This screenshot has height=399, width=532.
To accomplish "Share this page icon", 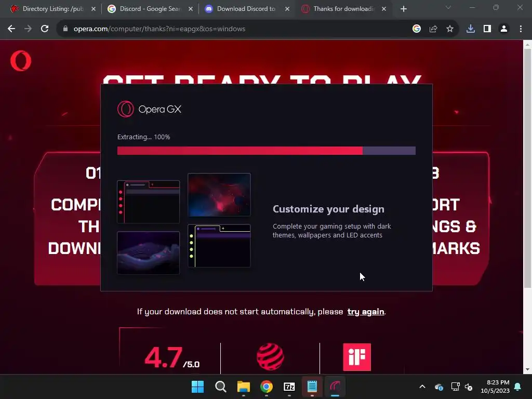I will point(433,29).
